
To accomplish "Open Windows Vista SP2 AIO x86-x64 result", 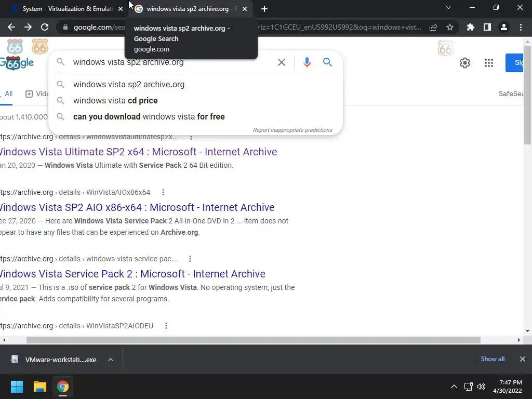I will (137, 207).
